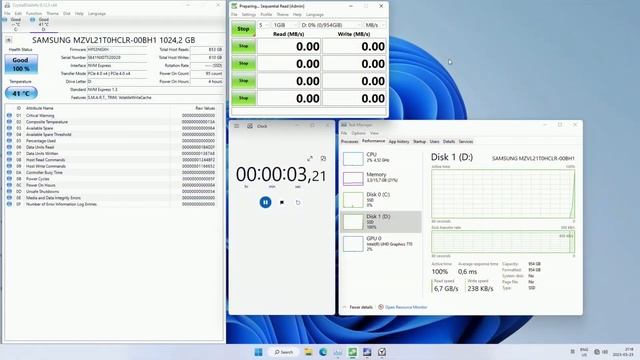The image size is (640, 360).
Task: Open the Options menu in Task Manager
Action: click(359, 133)
